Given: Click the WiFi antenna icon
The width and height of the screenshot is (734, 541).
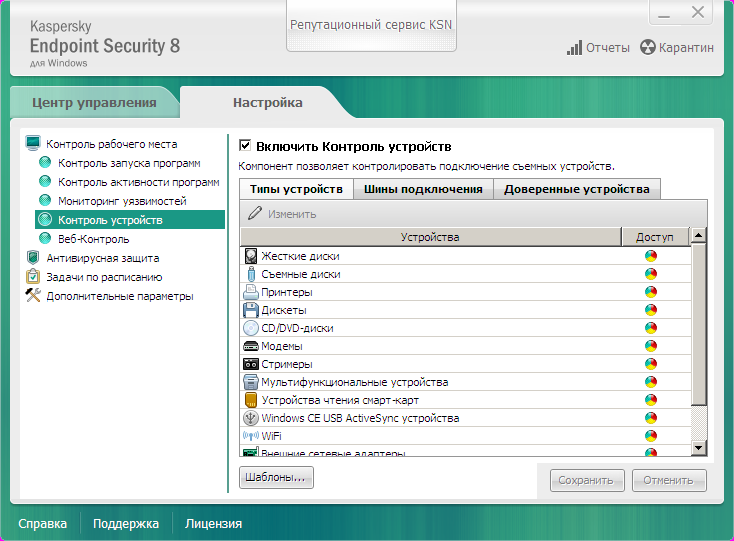Looking at the screenshot, I should coord(251,436).
